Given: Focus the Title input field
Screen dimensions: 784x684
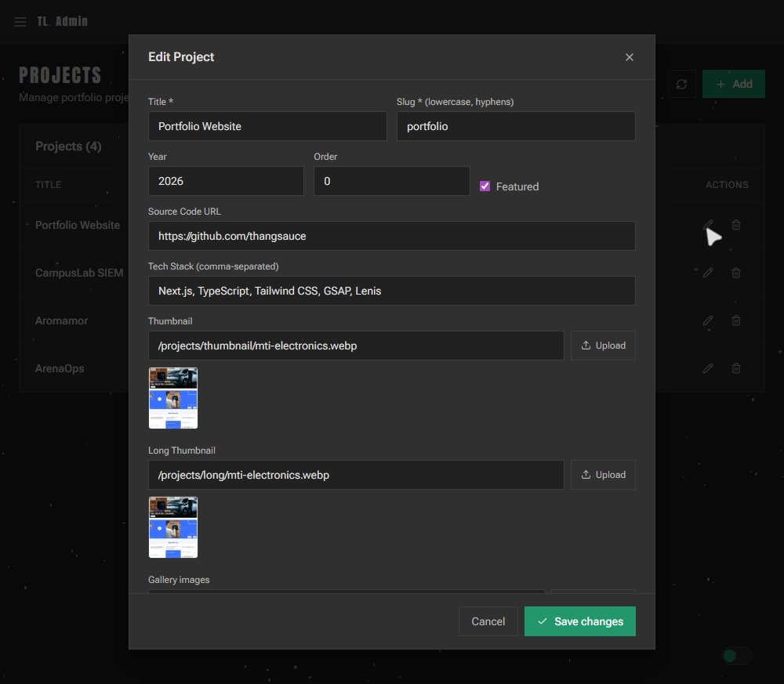Looking at the screenshot, I should coord(267,126).
